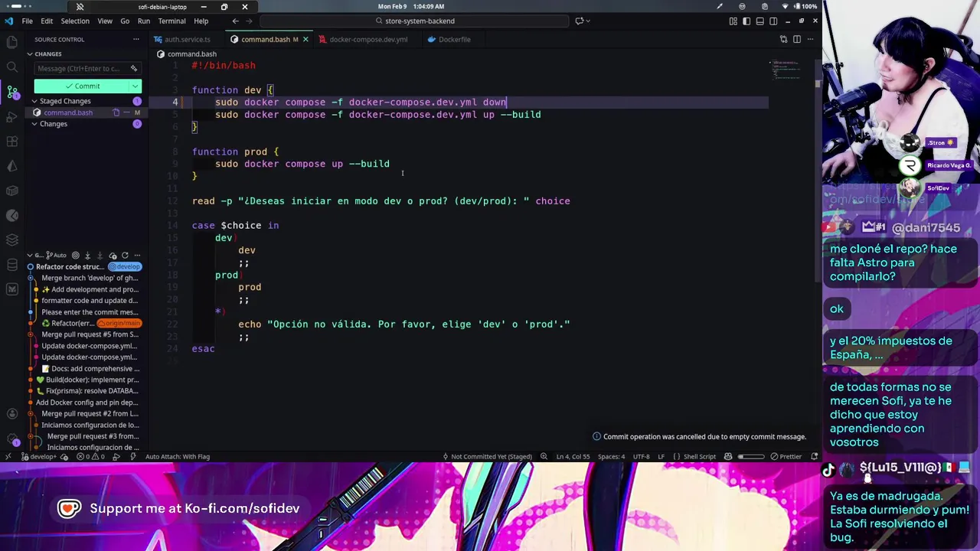Viewport: 980px width, 551px height.
Task: Fetch from remote in graph toolbar
Action: [87, 255]
